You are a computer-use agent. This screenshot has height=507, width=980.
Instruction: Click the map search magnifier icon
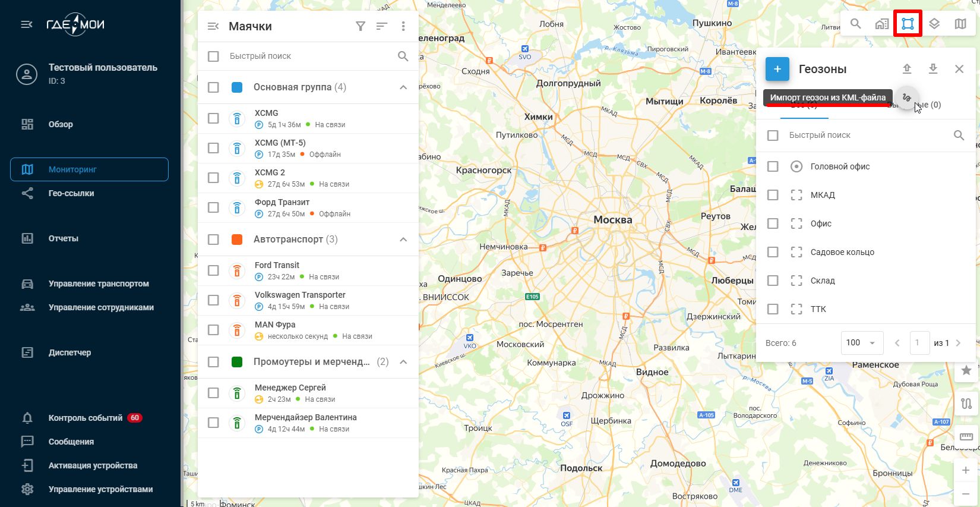pos(855,24)
